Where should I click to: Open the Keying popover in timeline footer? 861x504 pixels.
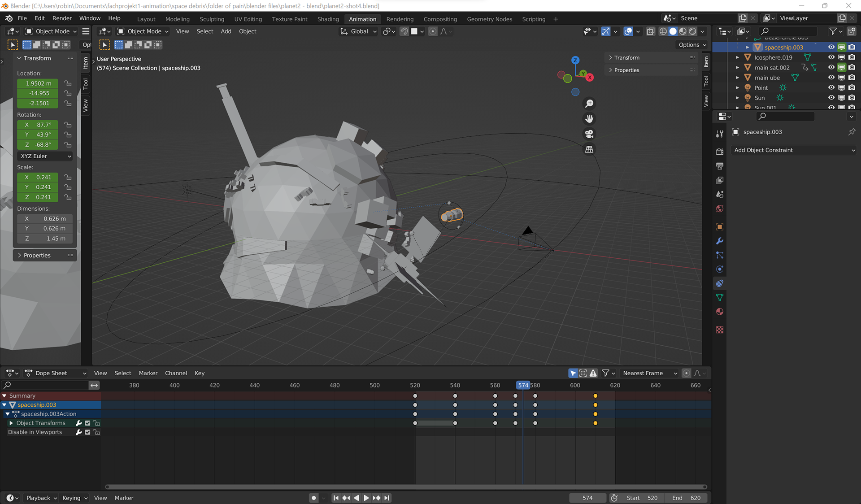coord(74,498)
